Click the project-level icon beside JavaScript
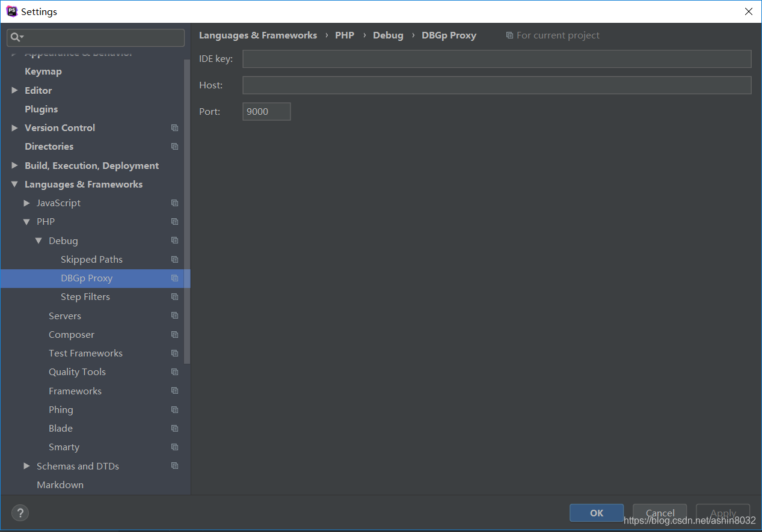This screenshot has width=762, height=532. (174, 203)
